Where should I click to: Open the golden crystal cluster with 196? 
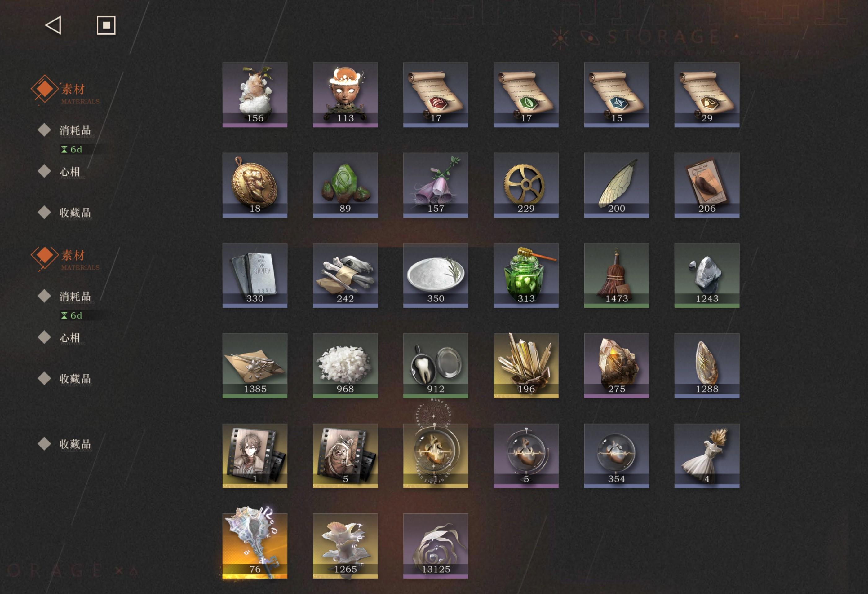pos(526,366)
